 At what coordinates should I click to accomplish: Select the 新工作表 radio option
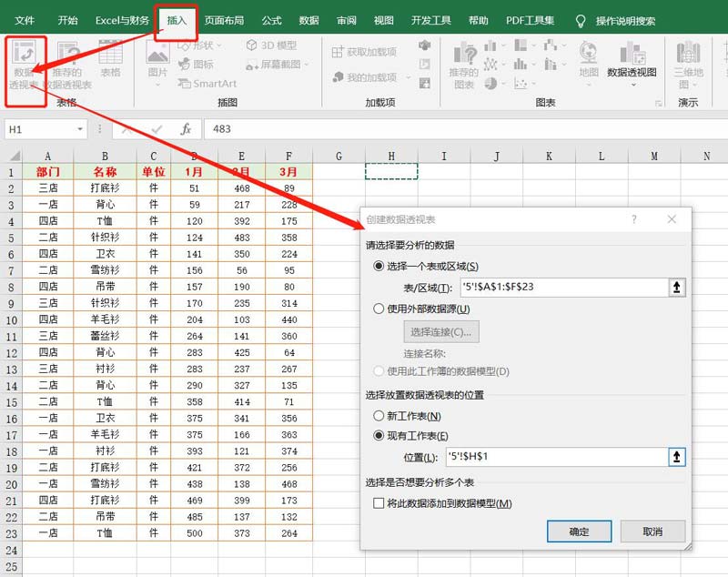(x=379, y=416)
